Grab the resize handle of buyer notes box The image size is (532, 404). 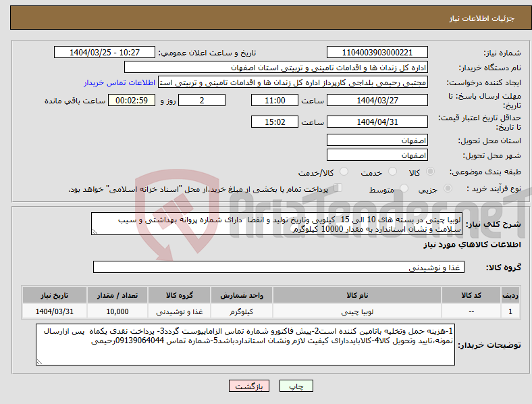point(39,362)
